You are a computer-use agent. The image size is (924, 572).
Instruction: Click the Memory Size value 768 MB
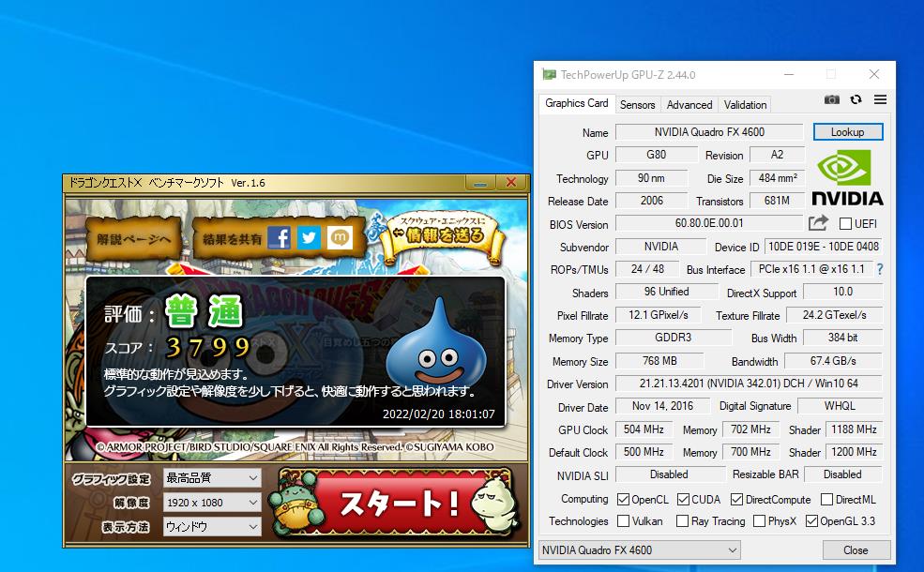tap(659, 360)
